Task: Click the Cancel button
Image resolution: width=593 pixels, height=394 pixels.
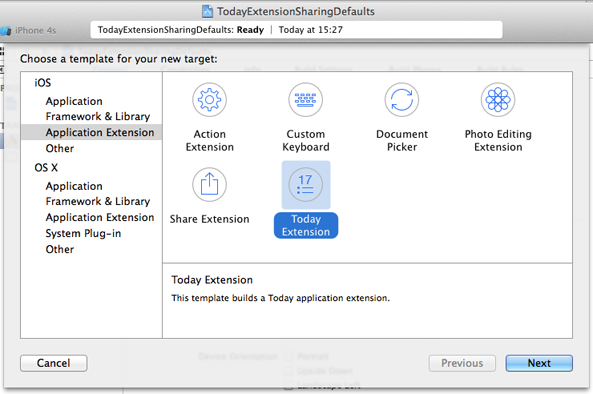Action: click(x=54, y=363)
